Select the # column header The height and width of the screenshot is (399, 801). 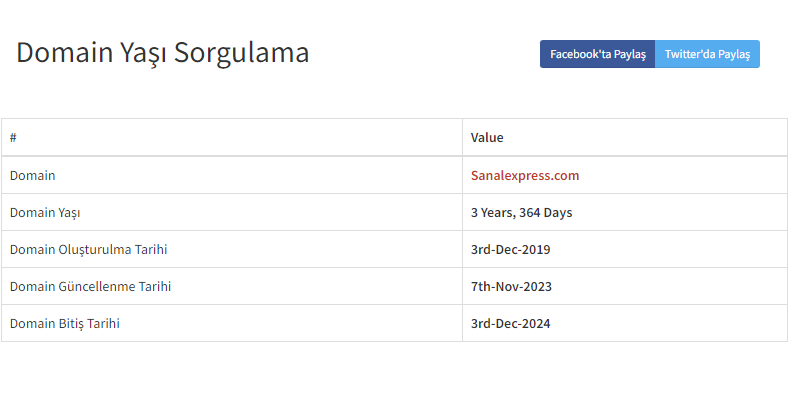(x=13, y=137)
